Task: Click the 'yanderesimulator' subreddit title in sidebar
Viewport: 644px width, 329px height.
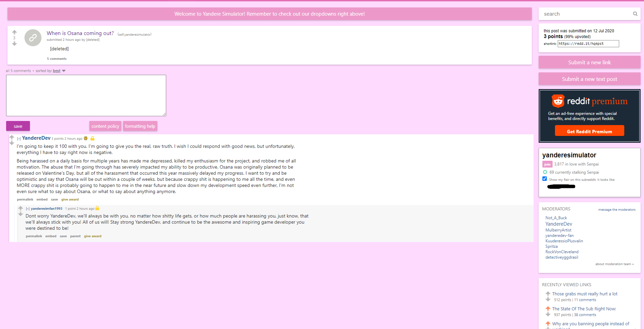Action: 569,155
